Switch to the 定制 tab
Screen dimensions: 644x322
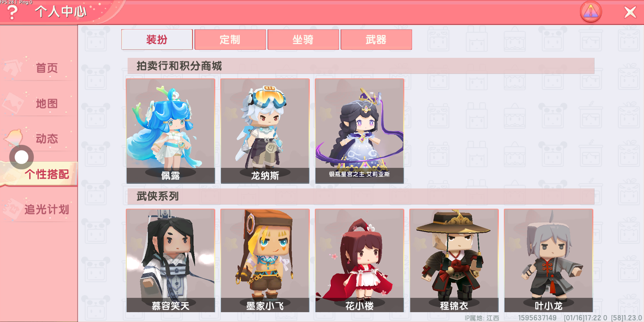pos(230,39)
